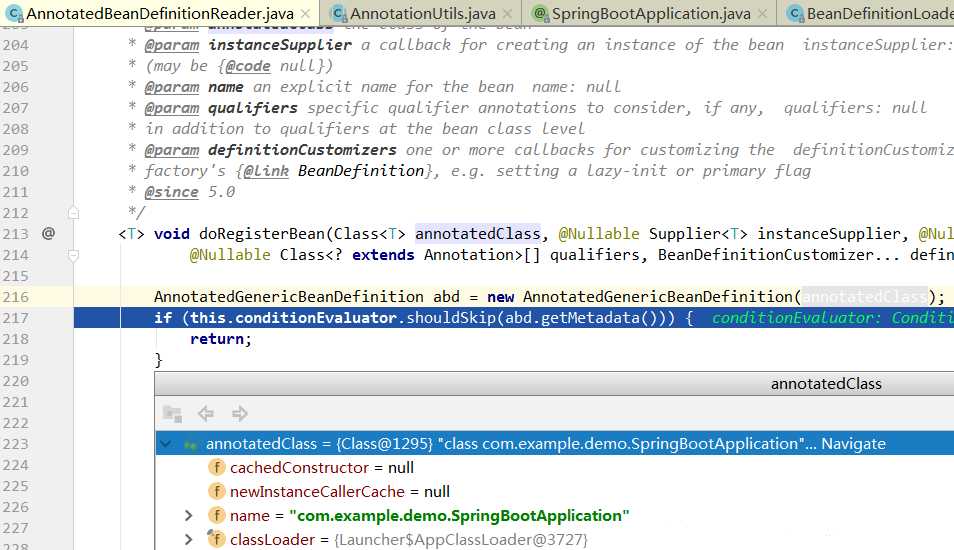Click the definitionCustomizers Javadoc parameter name
This screenshot has height=550, width=954.
point(302,150)
